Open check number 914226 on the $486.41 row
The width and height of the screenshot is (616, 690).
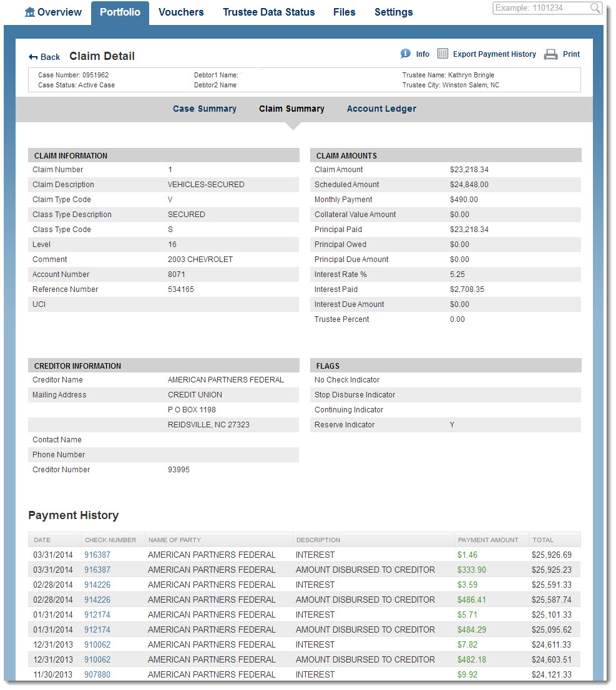click(97, 600)
